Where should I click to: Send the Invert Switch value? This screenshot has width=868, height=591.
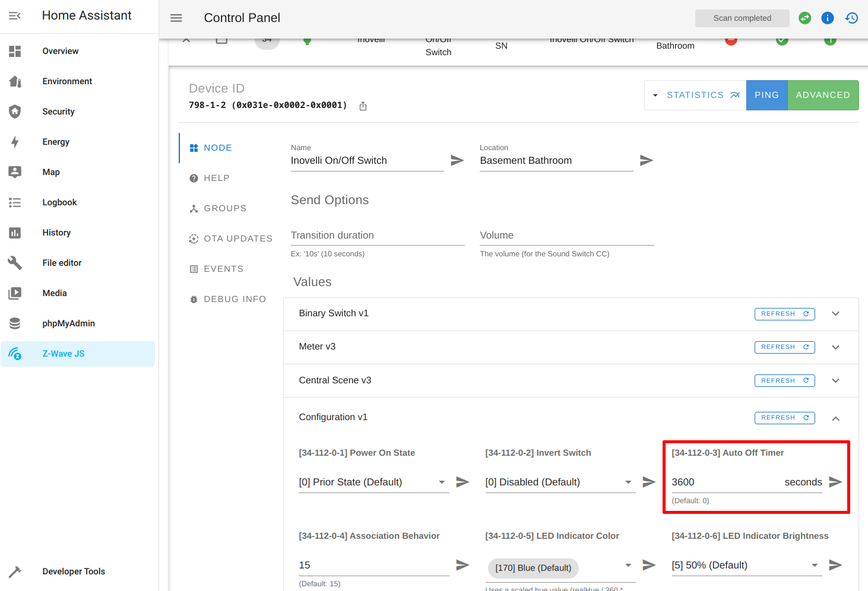click(x=649, y=482)
